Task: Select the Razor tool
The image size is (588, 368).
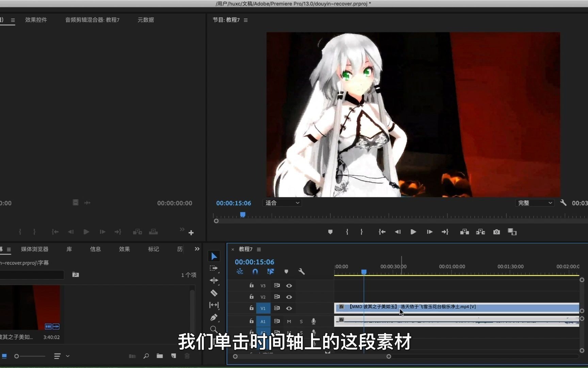Action: [x=214, y=293]
